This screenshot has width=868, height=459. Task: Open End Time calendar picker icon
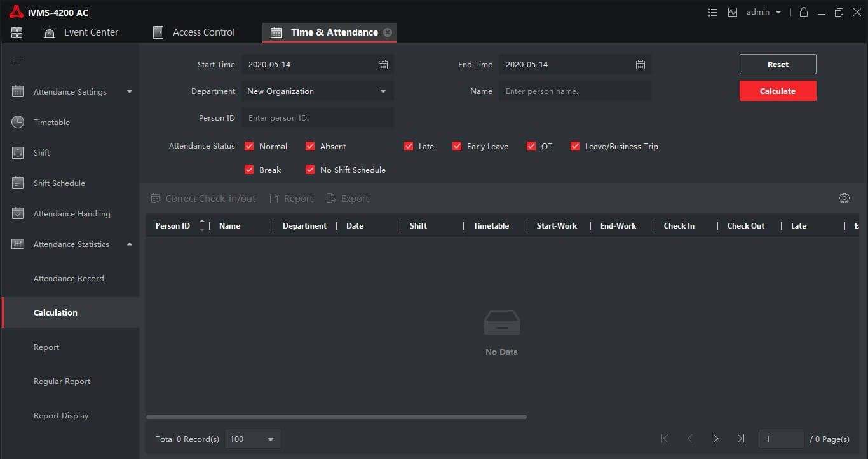tap(641, 65)
